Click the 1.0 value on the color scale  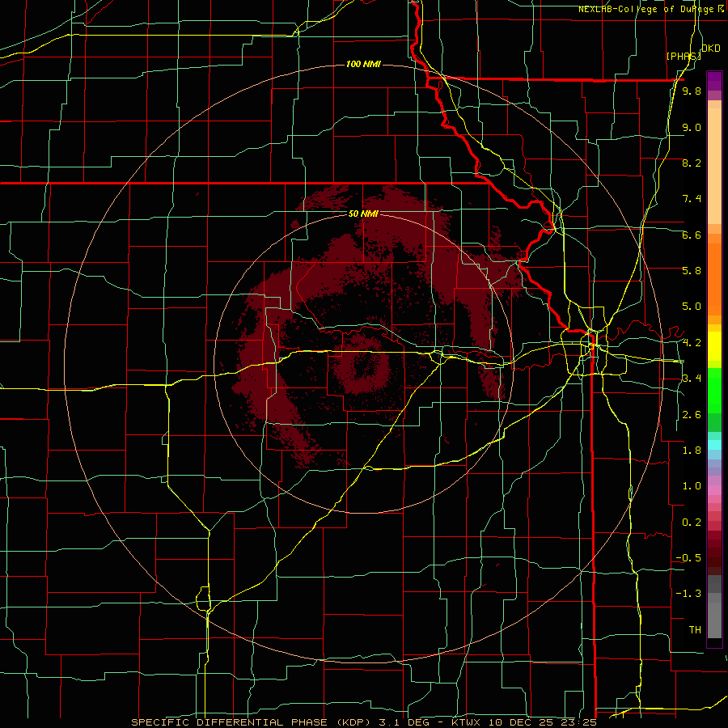pyautogui.click(x=692, y=486)
